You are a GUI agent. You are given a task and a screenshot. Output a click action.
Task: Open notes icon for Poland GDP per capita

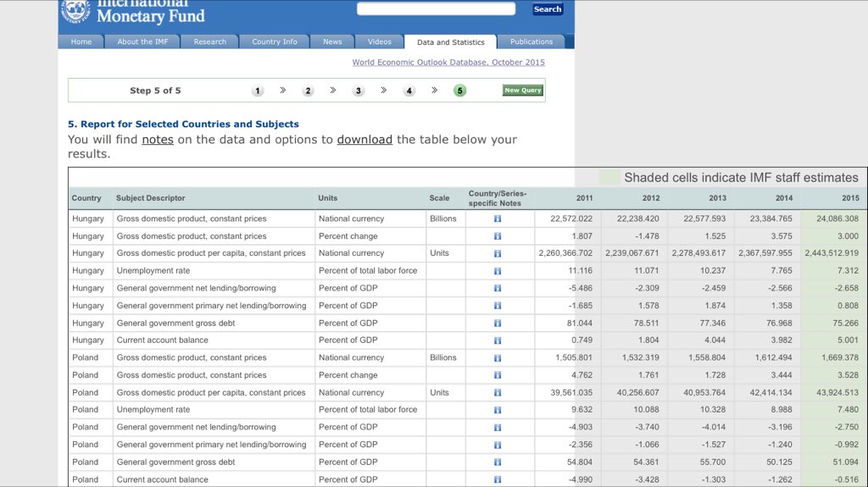point(498,393)
